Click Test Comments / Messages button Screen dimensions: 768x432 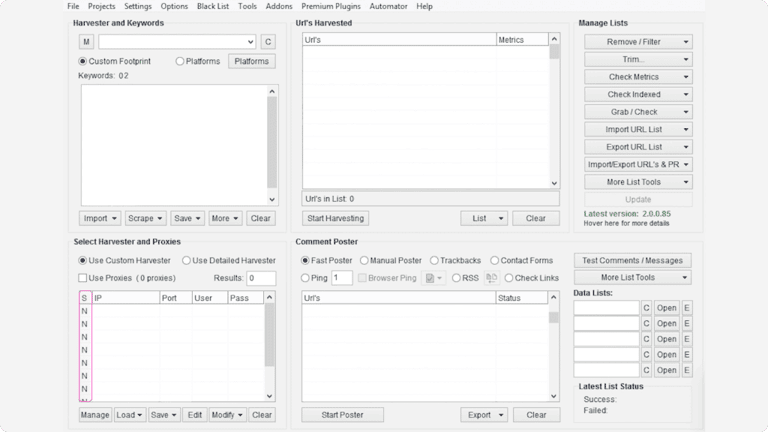click(x=632, y=261)
